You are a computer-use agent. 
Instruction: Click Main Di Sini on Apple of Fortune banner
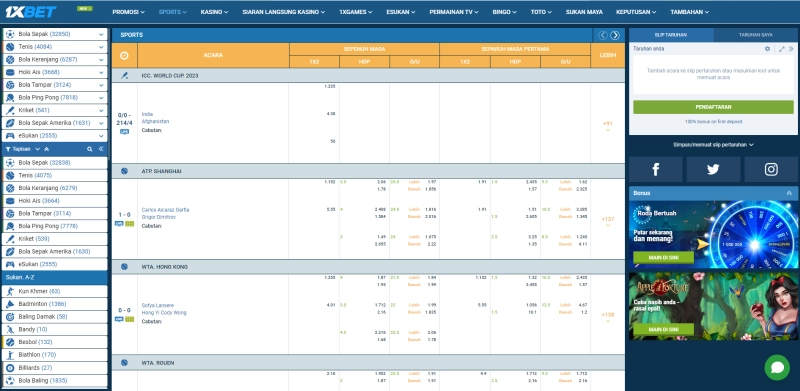pyautogui.click(x=663, y=329)
